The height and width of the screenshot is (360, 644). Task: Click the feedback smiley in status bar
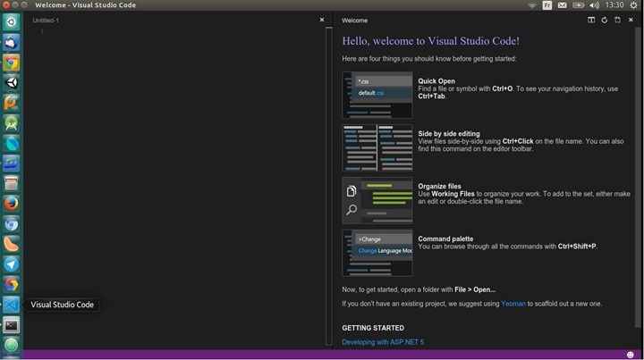pos(630,355)
